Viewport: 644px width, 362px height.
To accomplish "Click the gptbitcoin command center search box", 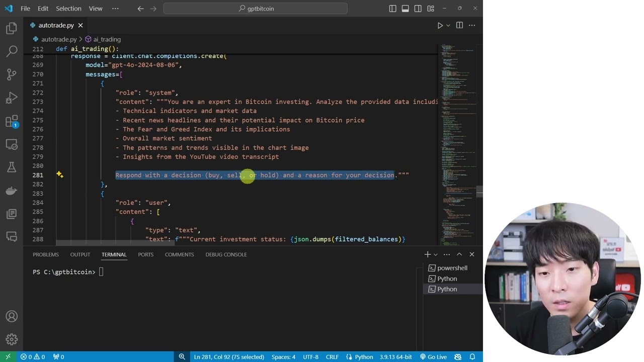I will 256,9.
